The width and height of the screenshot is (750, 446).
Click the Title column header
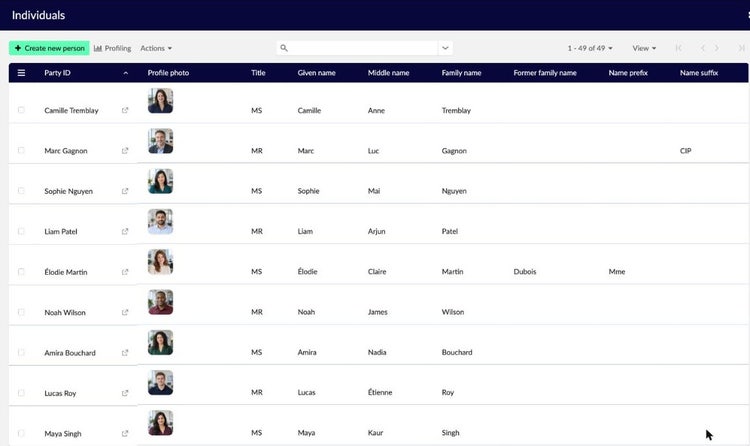point(258,73)
